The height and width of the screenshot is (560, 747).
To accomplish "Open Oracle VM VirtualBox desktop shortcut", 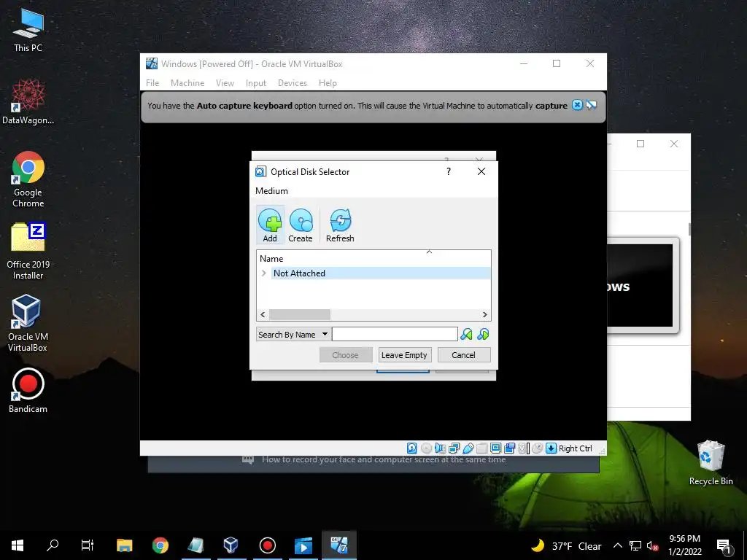I will point(28,323).
